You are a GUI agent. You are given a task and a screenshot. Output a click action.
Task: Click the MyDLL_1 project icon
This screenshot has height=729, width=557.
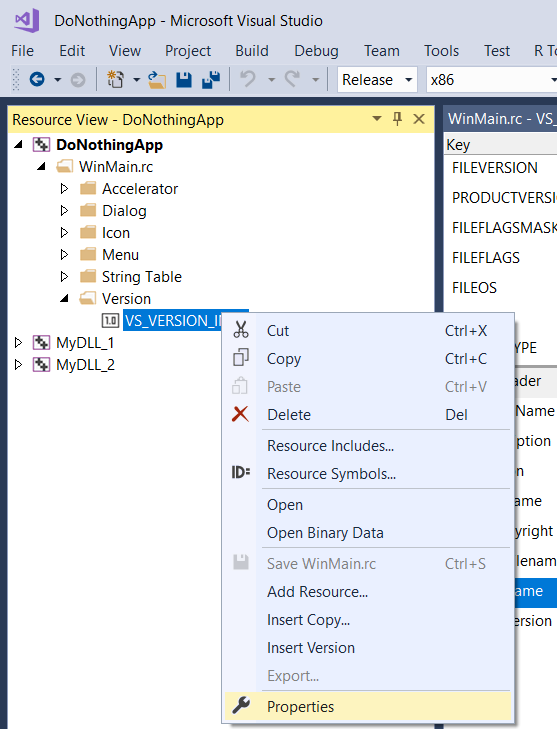click(x=41, y=343)
